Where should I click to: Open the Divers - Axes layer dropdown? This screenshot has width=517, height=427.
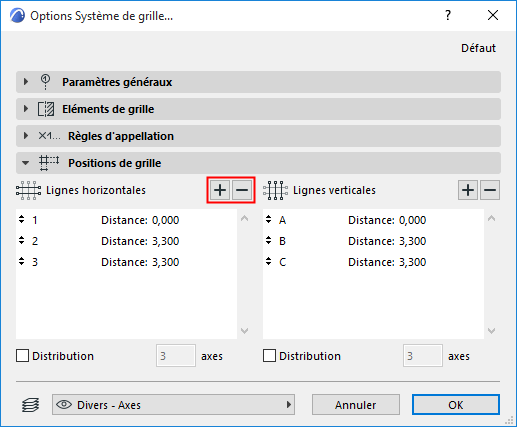point(173,405)
